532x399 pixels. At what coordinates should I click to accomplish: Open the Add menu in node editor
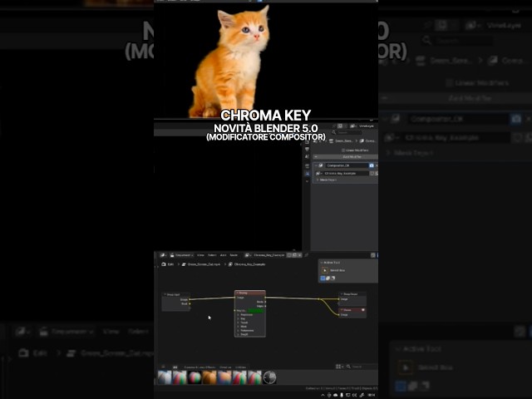tap(223, 255)
